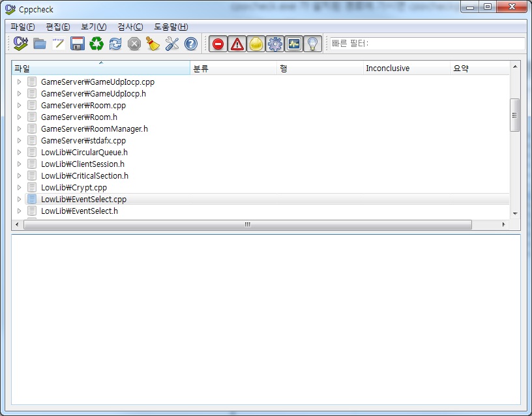Recheck files using green recycle icon
This screenshot has height=416, width=532.
[x=96, y=44]
